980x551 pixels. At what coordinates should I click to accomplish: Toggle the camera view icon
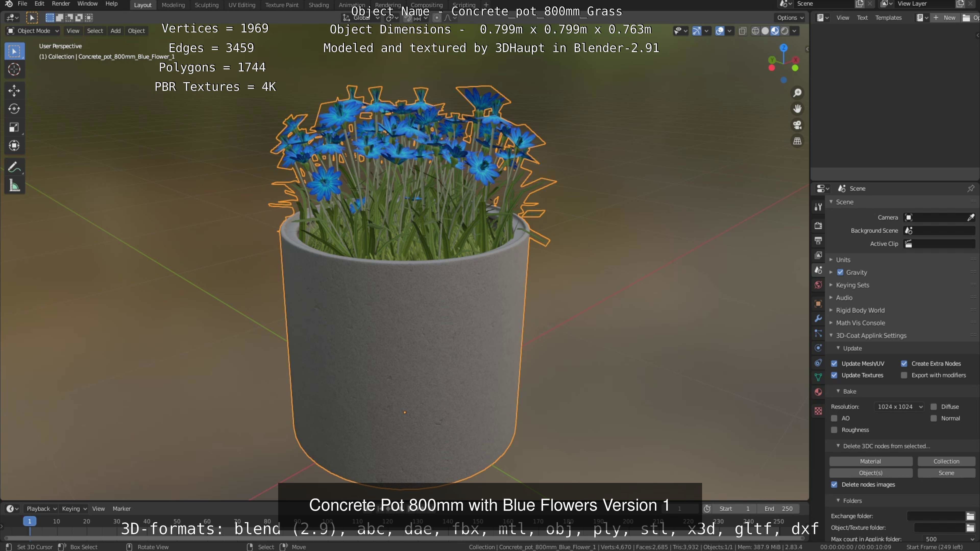pyautogui.click(x=797, y=125)
